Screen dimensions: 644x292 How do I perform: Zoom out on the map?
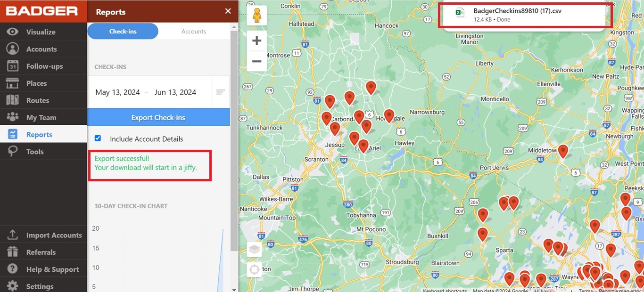point(256,61)
